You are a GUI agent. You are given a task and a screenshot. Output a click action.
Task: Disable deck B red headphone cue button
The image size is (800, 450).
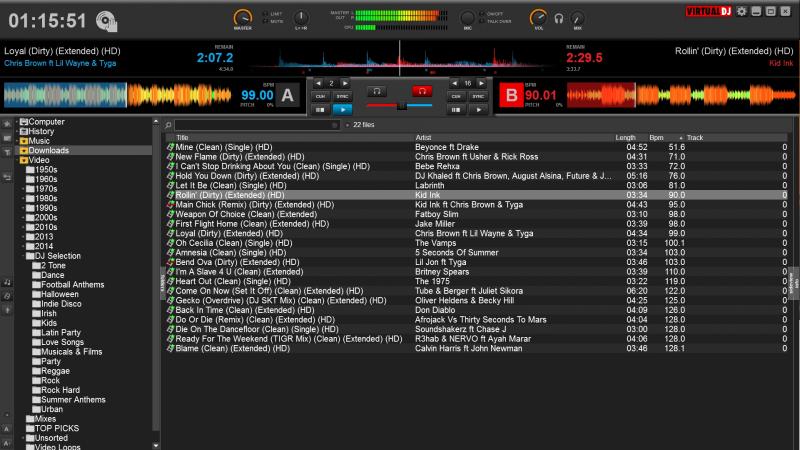422,91
